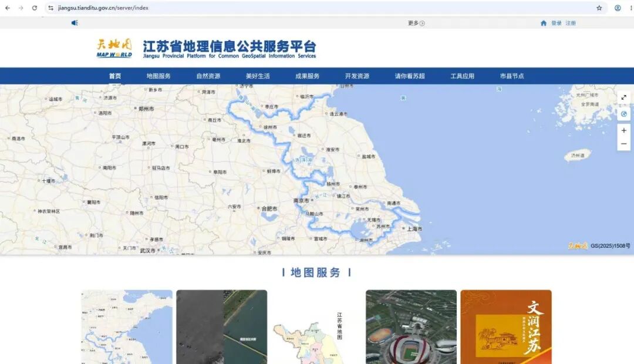Click 武汉市 label on the map
The height and width of the screenshot is (364, 634).
coord(147,251)
